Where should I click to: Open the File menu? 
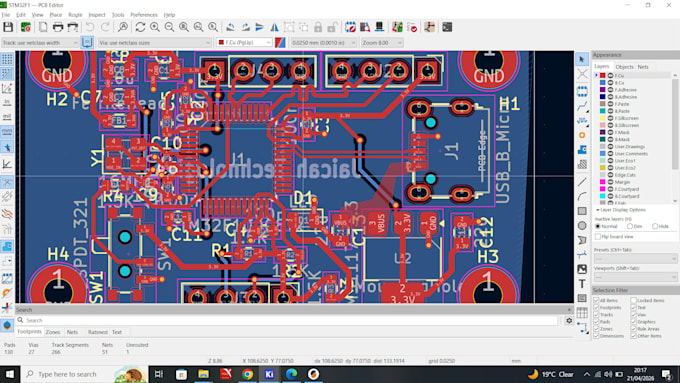6,15
